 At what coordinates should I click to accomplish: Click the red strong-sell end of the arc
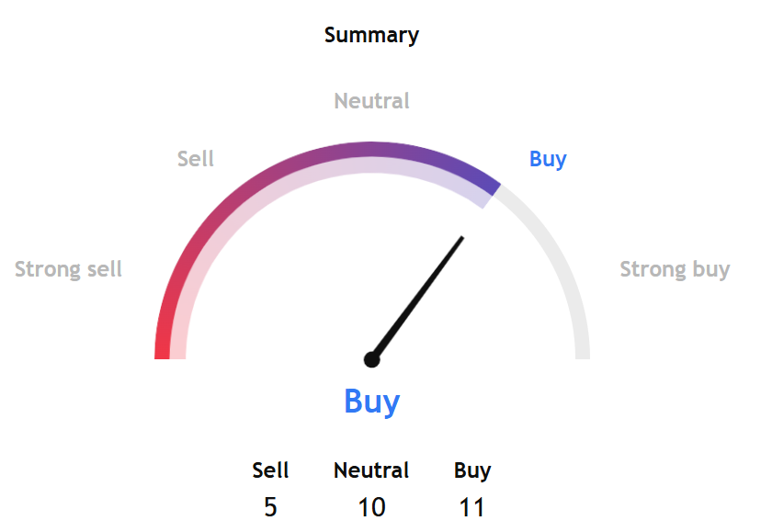point(164,342)
